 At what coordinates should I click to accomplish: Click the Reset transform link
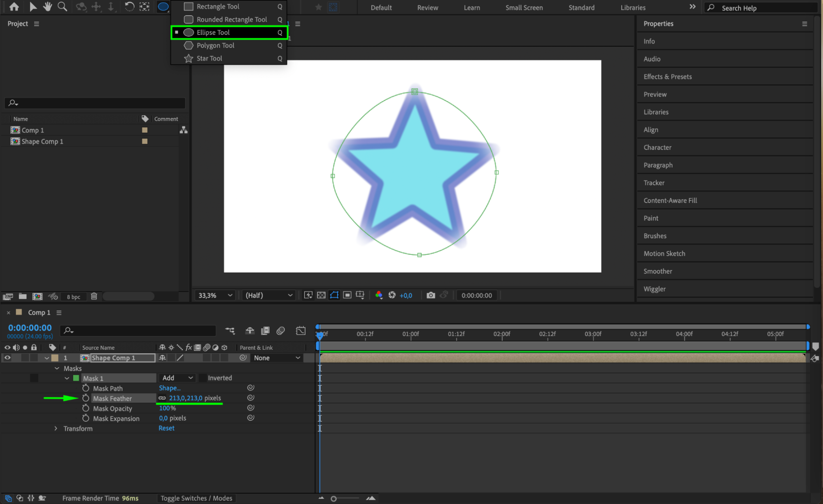click(x=166, y=428)
